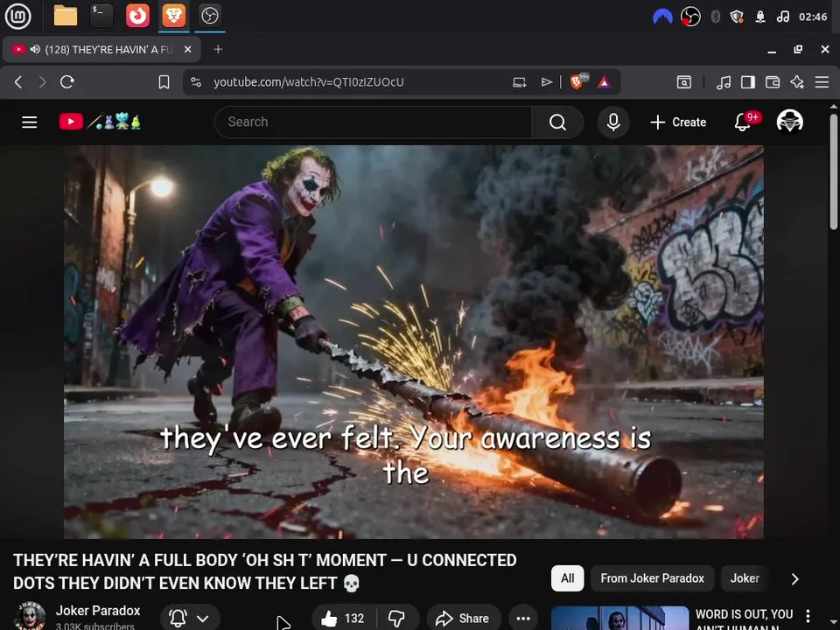Open the panel clock showing 02:46
Image resolution: width=840 pixels, height=630 pixels.
pos(813,17)
